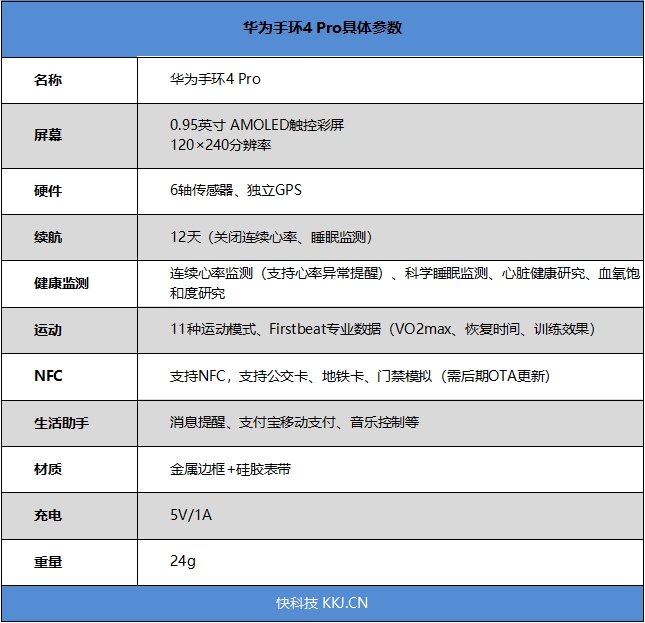The height and width of the screenshot is (623, 645).
Task: Select the 充电 row label
Action: [48, 516]
